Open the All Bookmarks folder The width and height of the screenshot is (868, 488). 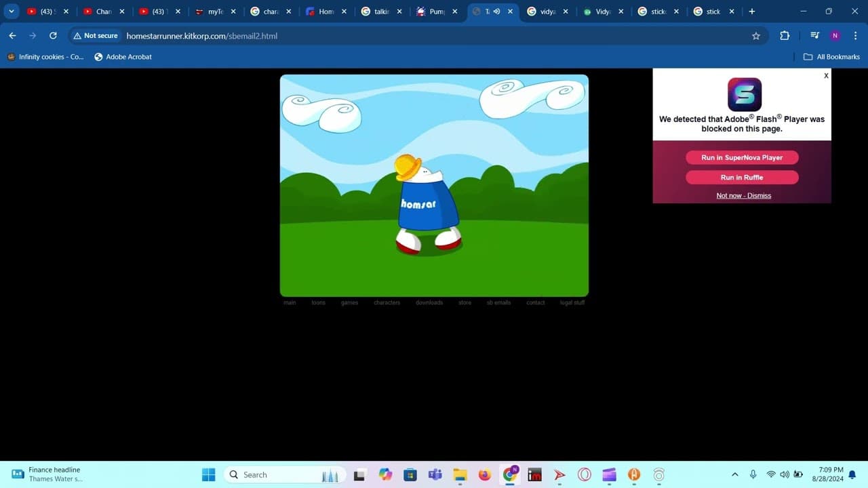click(831, 57)
